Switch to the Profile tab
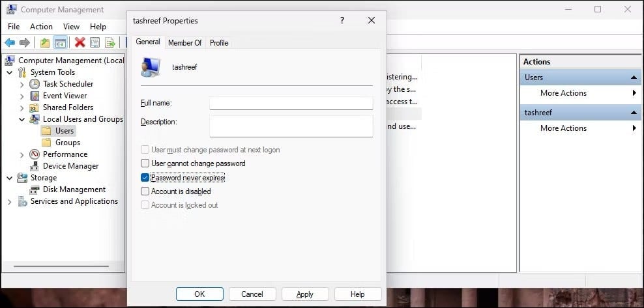 click(219, 43)
